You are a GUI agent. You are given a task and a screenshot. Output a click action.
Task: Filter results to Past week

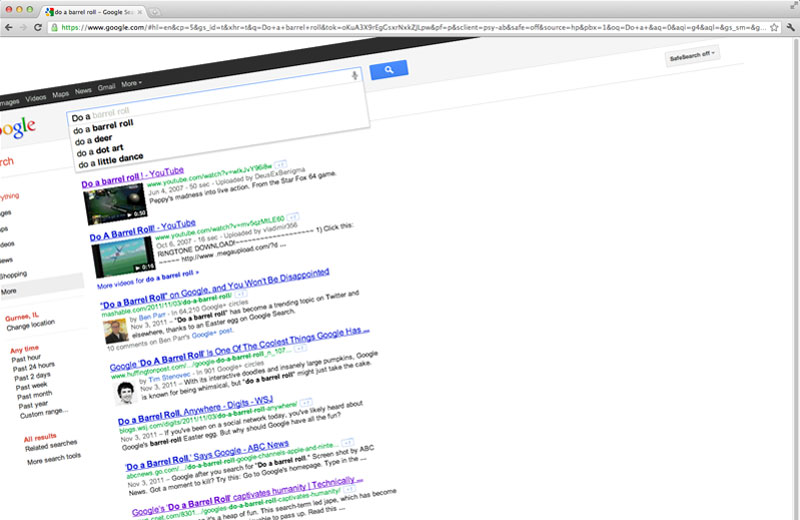pyautogui.click(x=32, y=387)
